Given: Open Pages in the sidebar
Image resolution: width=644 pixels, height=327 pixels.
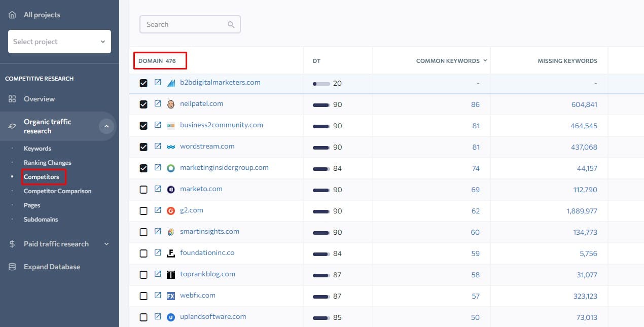Looking at the screenshot, I should (x=32, y=205).
